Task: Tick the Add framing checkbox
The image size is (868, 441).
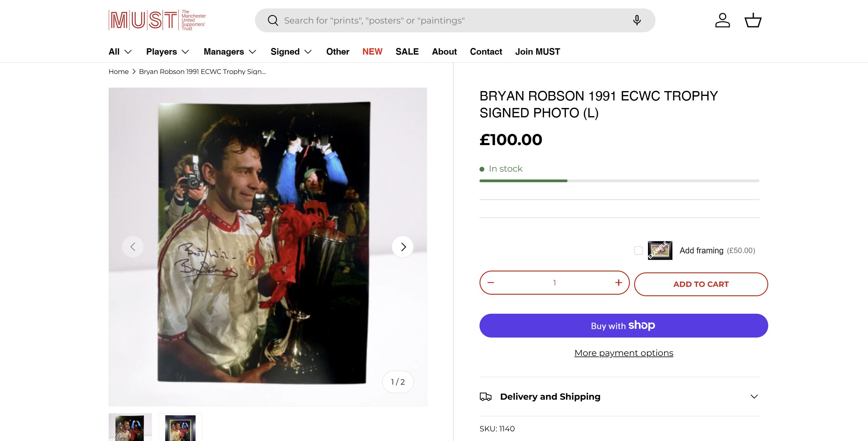Action: [x=638, y=250]
